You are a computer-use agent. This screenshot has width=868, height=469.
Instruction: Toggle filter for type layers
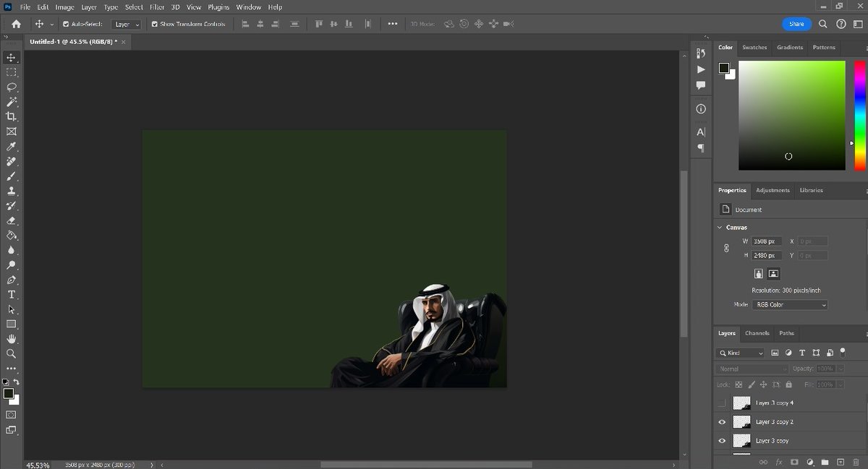(x=802, y=353)
